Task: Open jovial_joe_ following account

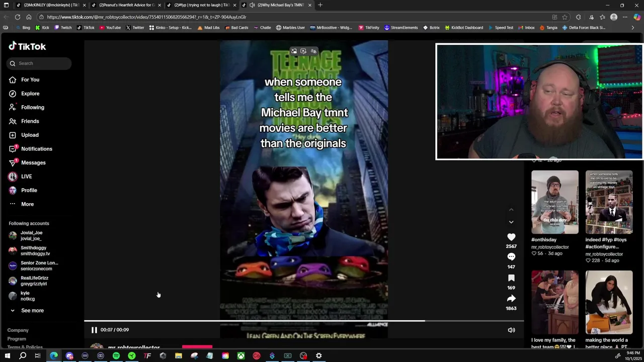Action: point(31,235)
